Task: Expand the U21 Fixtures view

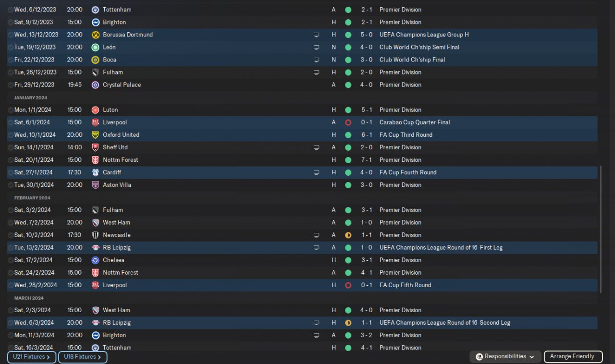Action: pyautogui.click(x=31, y=357)
